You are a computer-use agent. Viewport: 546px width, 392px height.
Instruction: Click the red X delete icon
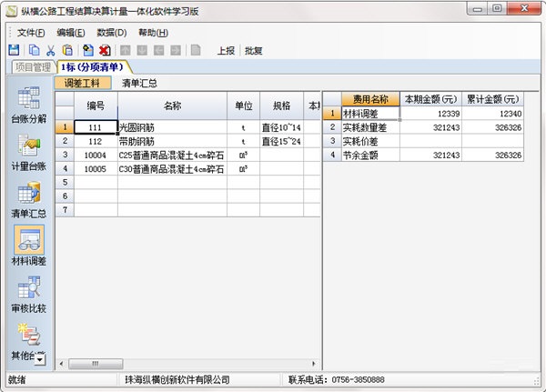[x=105, y=51]
